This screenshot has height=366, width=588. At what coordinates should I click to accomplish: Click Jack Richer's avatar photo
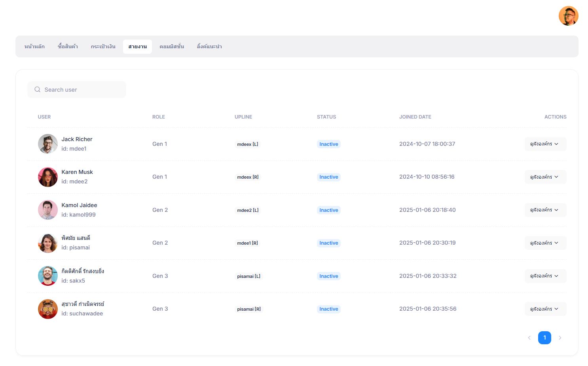coord(48,144)
